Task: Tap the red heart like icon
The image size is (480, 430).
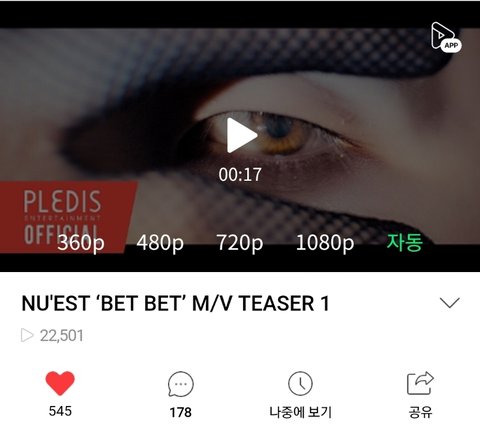Action: 60,383
